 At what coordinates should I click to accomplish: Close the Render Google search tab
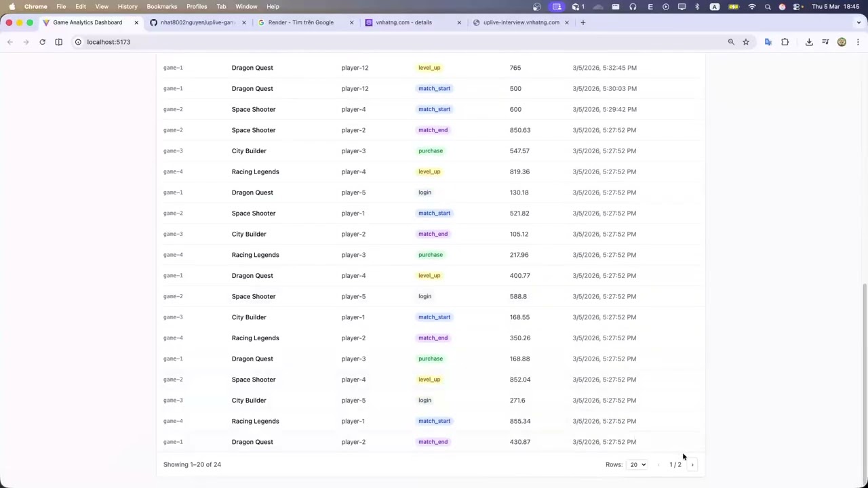coord(351,22)
